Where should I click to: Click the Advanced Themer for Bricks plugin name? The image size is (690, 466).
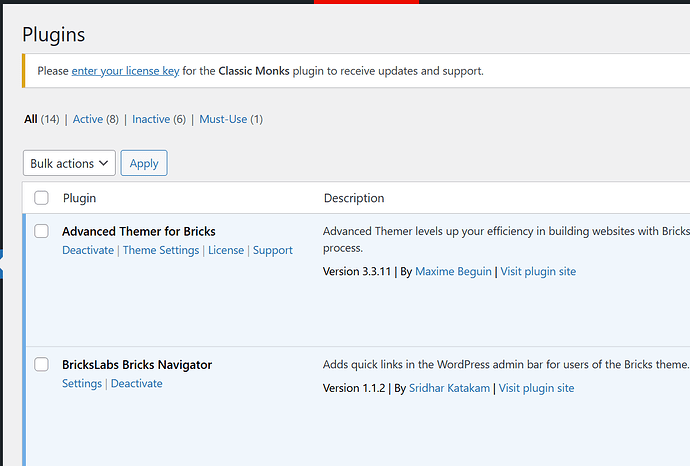[x=139, y=231]
